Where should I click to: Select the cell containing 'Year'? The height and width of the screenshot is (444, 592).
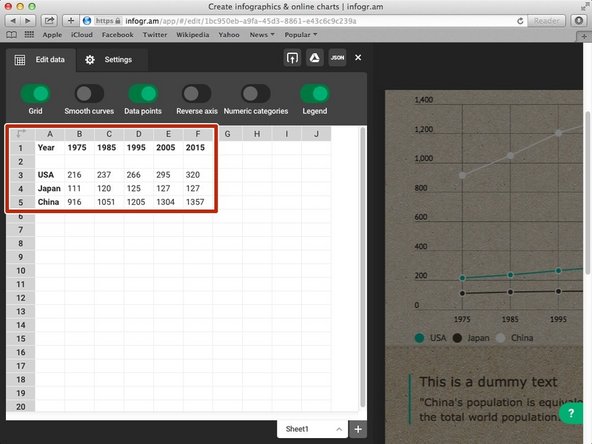50,148
